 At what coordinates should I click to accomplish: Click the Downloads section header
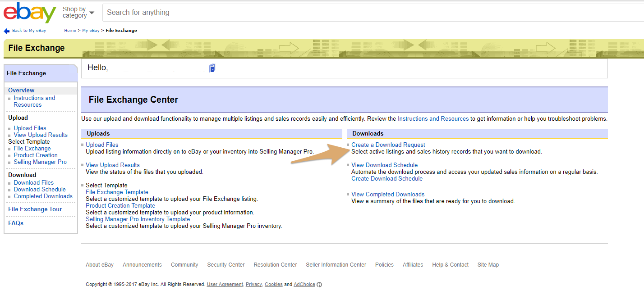pyautogui.click(x=368, y=134)
